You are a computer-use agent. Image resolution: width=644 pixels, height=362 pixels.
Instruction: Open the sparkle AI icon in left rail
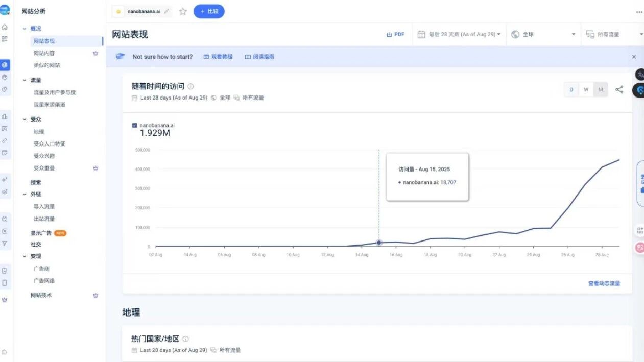pos(5,179)
